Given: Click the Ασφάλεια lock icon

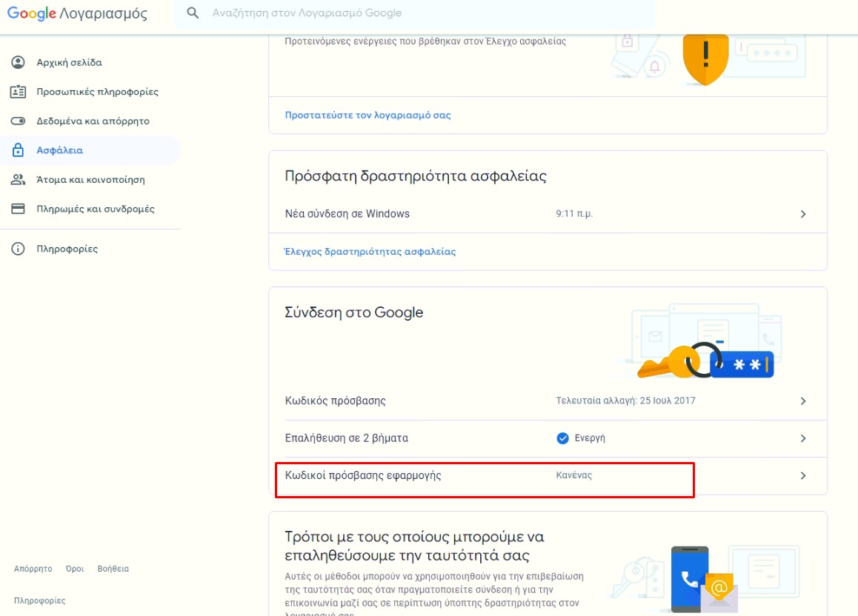Looking at the screenshot, I should click(x=18, y=150).
